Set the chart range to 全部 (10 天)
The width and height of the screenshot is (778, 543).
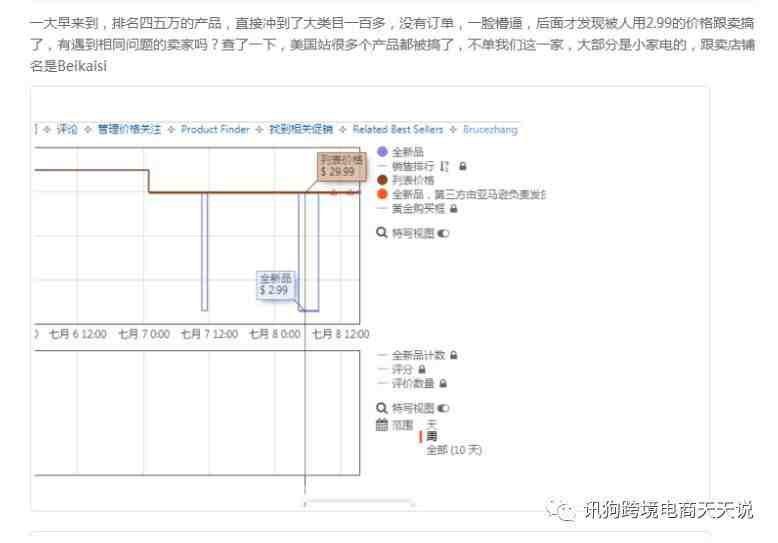click(454, 450)
